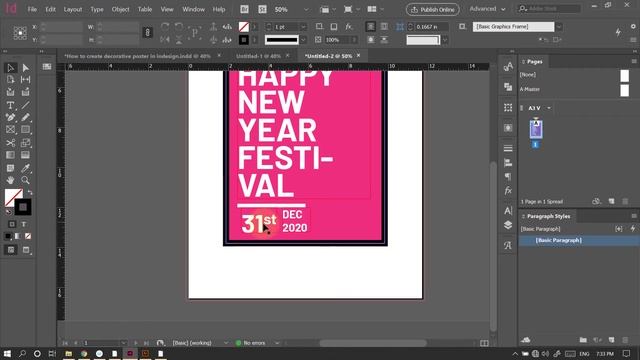The width and height of the screenshot is (640, 360).
Task: Open the Stroke panel icon
Action: [x=508, y=148]
